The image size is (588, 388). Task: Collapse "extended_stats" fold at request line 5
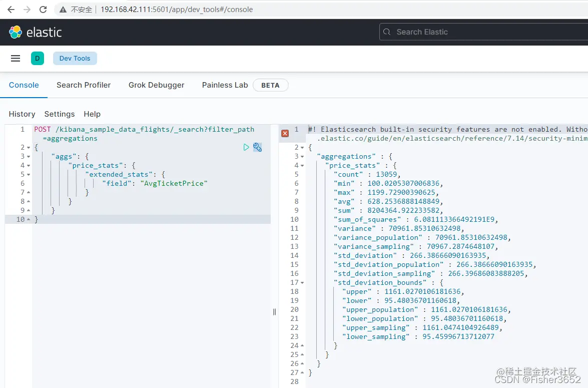29,175
